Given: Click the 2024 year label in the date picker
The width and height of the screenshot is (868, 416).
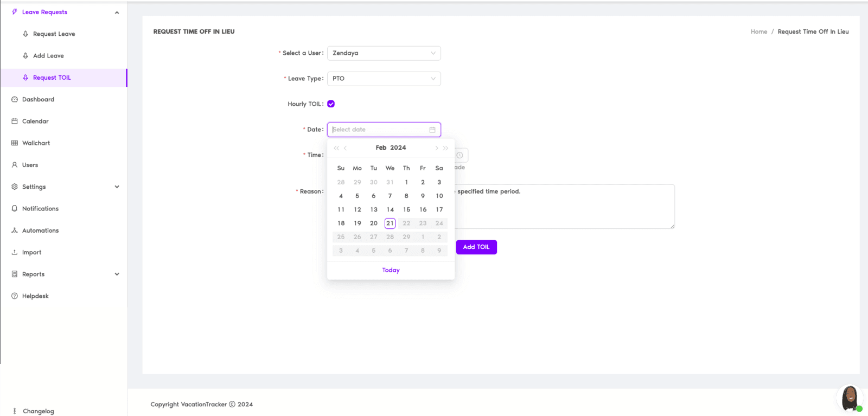Looking at the screenshot, I should [x=398, y=148].
